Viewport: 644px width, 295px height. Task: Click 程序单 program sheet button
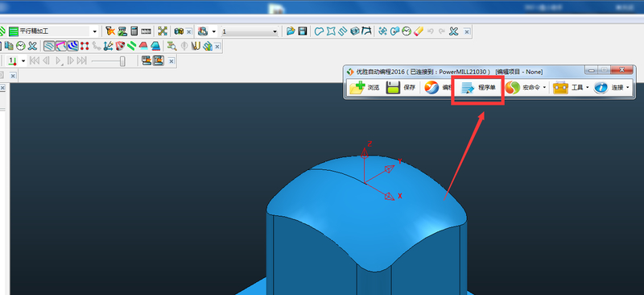(478, 87)
